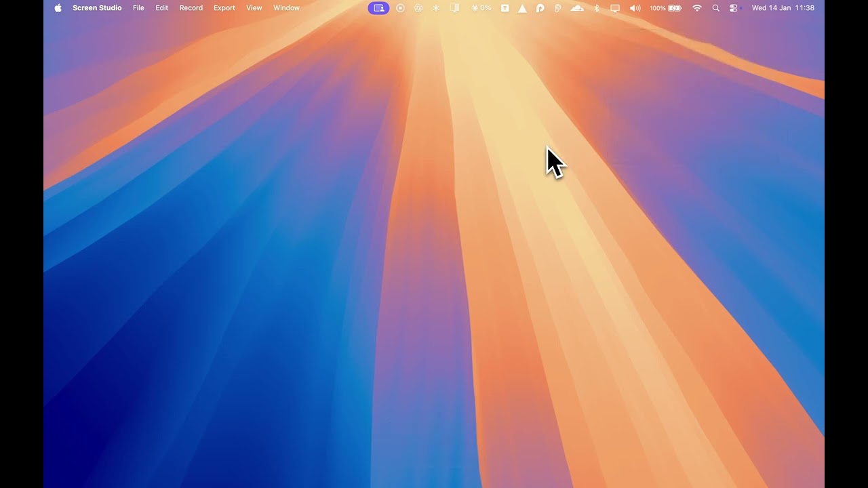Click the highlighted Screen Studio menu bar icon
Image resolution: width=868 pixels, height=488 pixels.
379,8
